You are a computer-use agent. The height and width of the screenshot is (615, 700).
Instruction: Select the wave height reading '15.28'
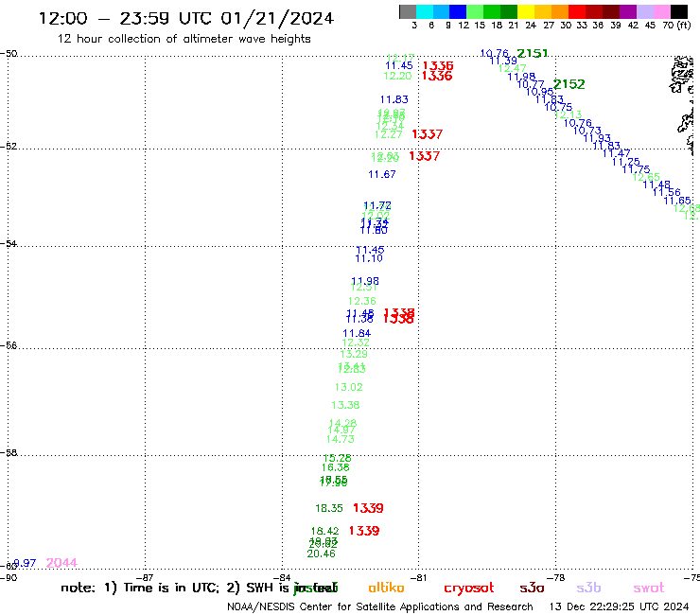point(337,458)
